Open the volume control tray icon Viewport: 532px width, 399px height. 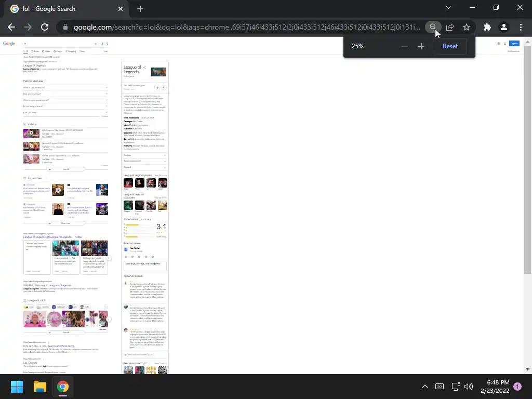[469, 387]
